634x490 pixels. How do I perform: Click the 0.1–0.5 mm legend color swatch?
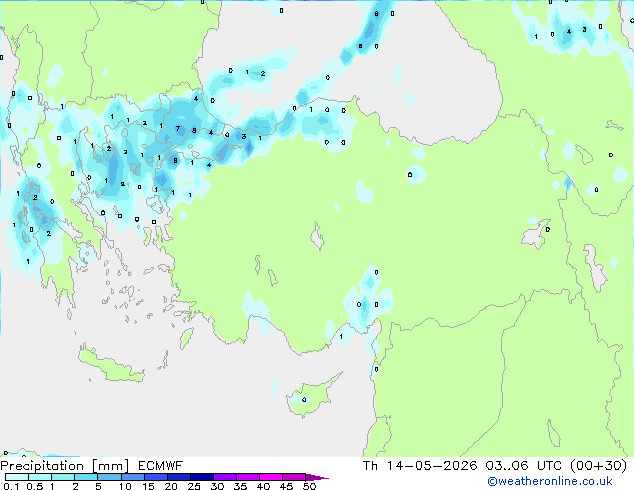click(x=17, y=477)
